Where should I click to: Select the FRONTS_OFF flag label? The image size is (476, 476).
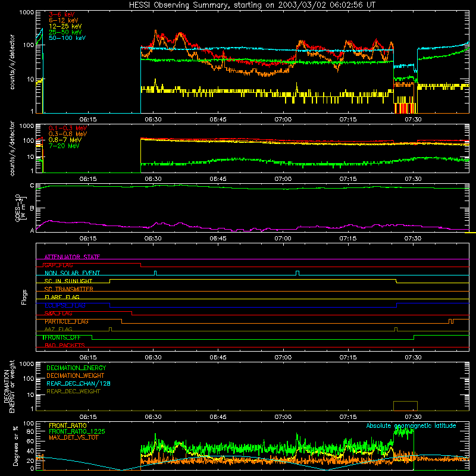(62, 337)
